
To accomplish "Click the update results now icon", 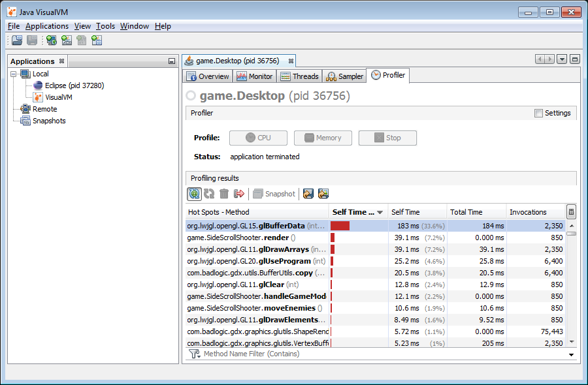I will click(209, 194).
